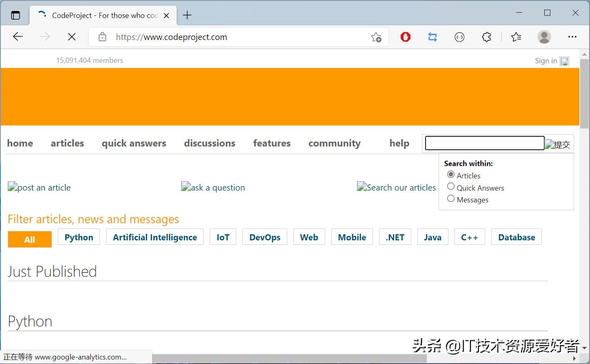Click the Sign in link
Image resolution: width=590 pixels, height=364 pixels.
tap(546, 61)
